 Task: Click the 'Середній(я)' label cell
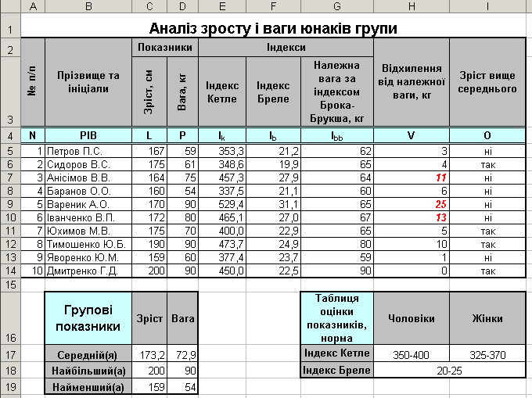pyautogui.click(x=88, y=355)
